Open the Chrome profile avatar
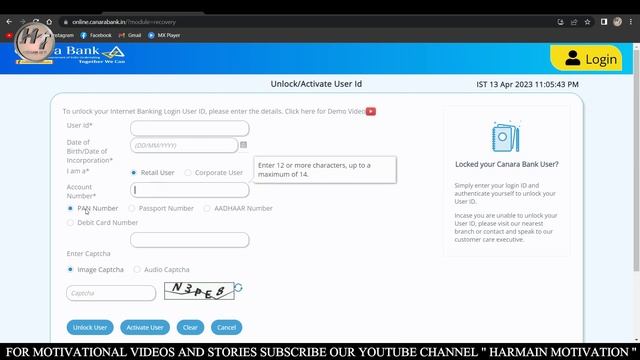The height and width of the screenshot is (360, 640). coord(617,22)
